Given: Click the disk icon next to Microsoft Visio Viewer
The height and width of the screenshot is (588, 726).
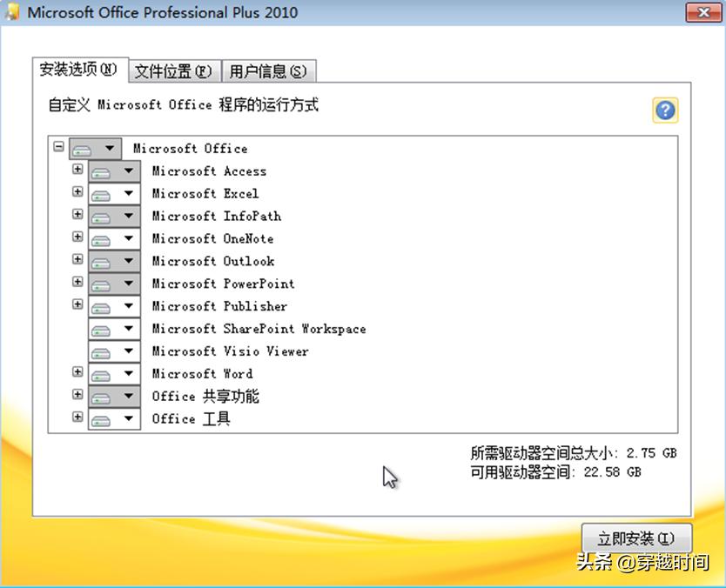Looking at the screenshot, I should point(102,351).
